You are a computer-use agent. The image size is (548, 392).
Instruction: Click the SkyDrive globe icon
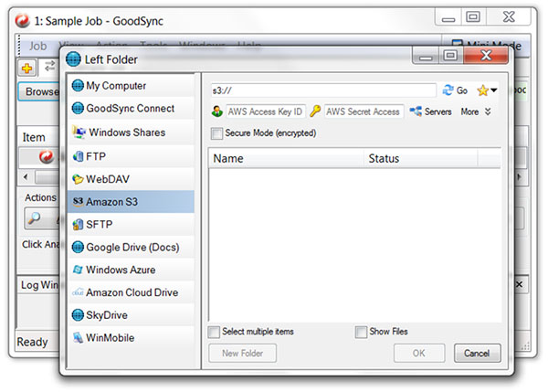[x=78, y=315]
